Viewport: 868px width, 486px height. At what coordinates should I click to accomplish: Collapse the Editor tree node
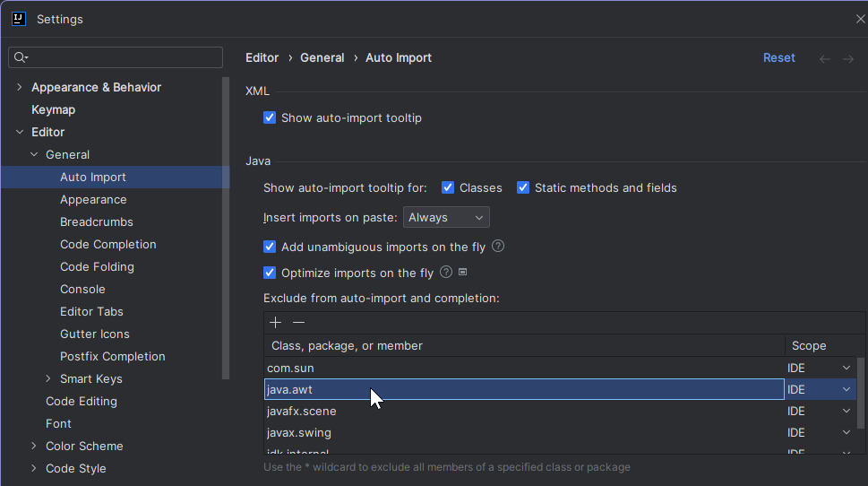[x=20, y=132]
